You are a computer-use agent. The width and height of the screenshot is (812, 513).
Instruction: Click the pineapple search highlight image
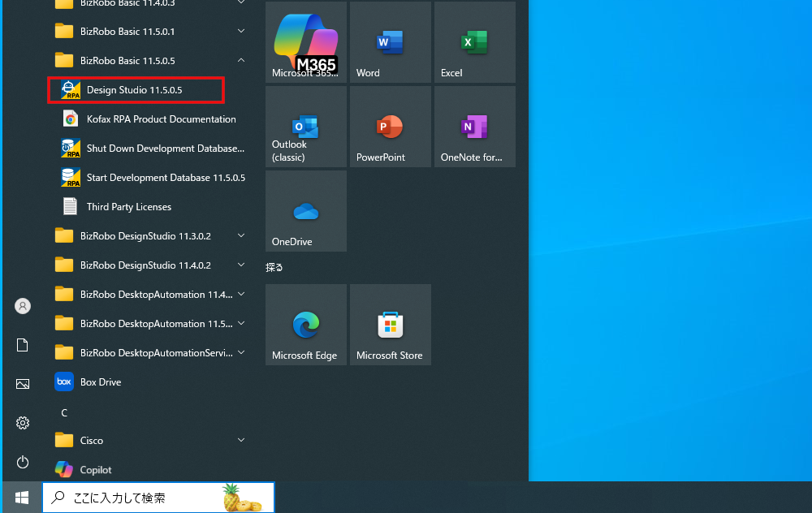click(x=242, y=498)
